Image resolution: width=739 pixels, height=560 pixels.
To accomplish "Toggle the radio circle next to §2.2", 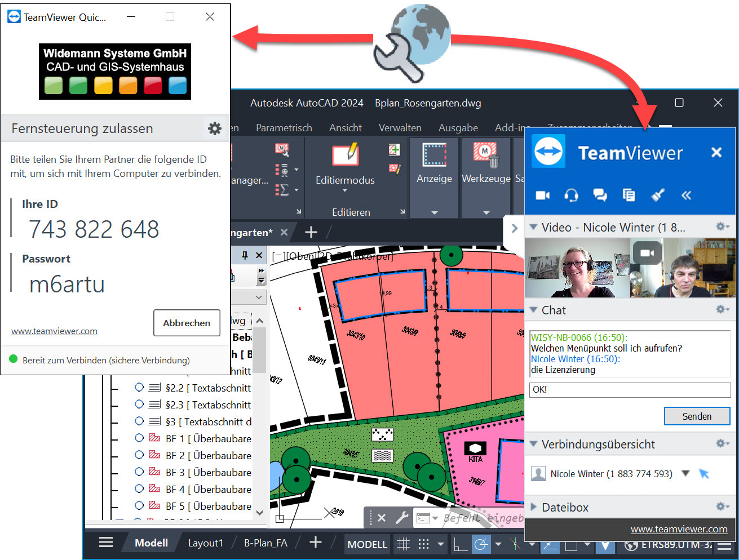I will [139, 388].
